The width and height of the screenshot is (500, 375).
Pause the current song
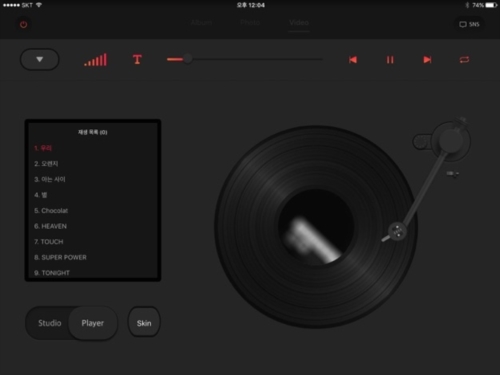[390, 60]
